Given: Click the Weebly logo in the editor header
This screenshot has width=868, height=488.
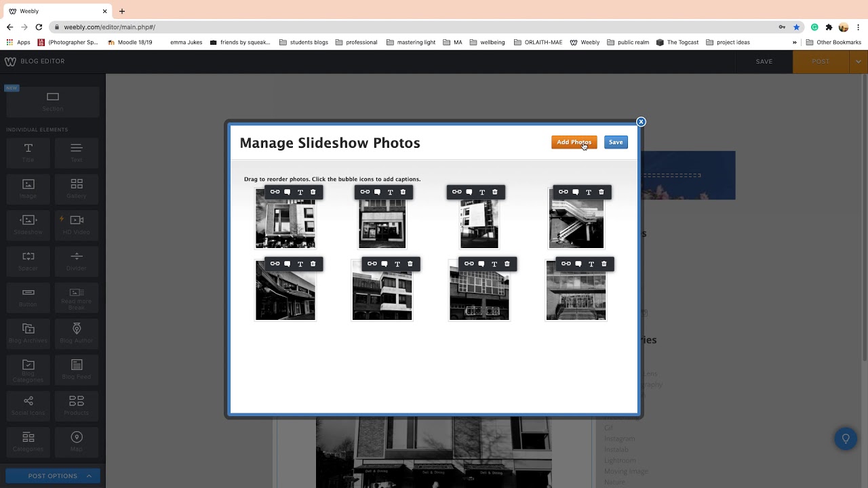Looking at the screenshot, I should [x=10, y=61].
